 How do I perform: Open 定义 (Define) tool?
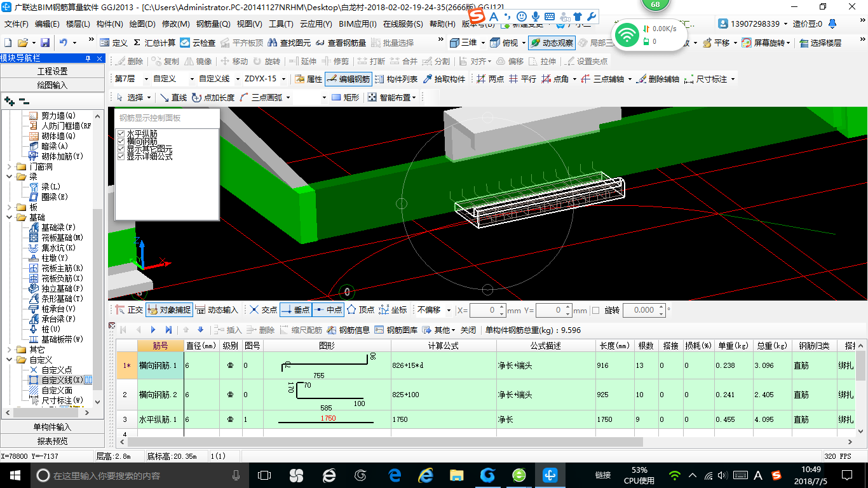coord(114,43)
